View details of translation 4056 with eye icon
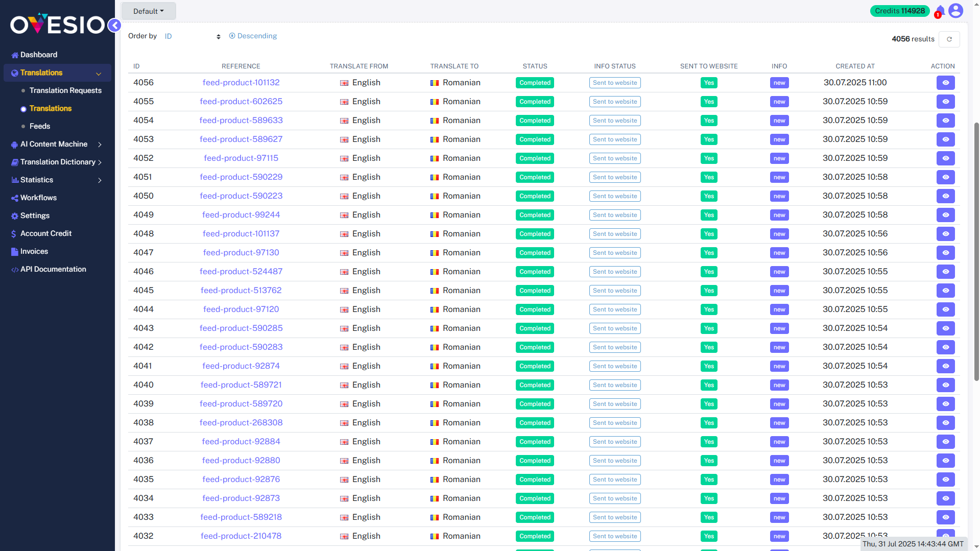Image resolution: width=980 pixels, height=551 pixels. (x=945, y=82)
